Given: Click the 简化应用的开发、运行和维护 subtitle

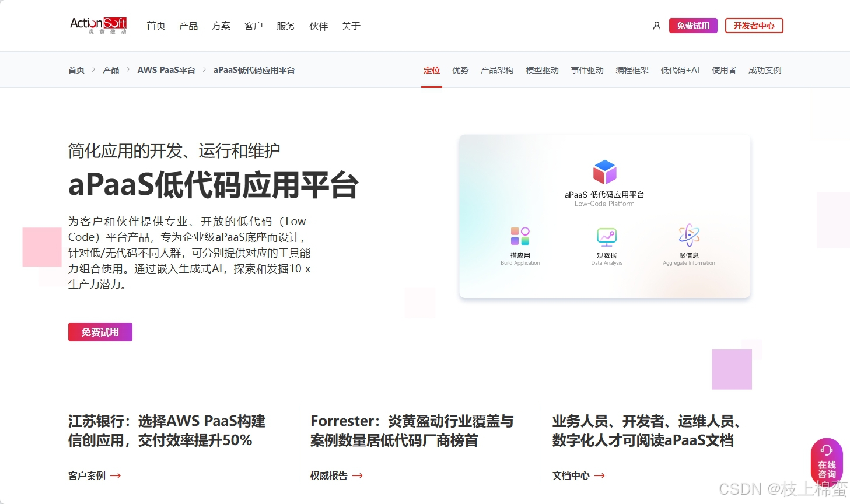Looking at the screenshot, I should pos(174,151).
